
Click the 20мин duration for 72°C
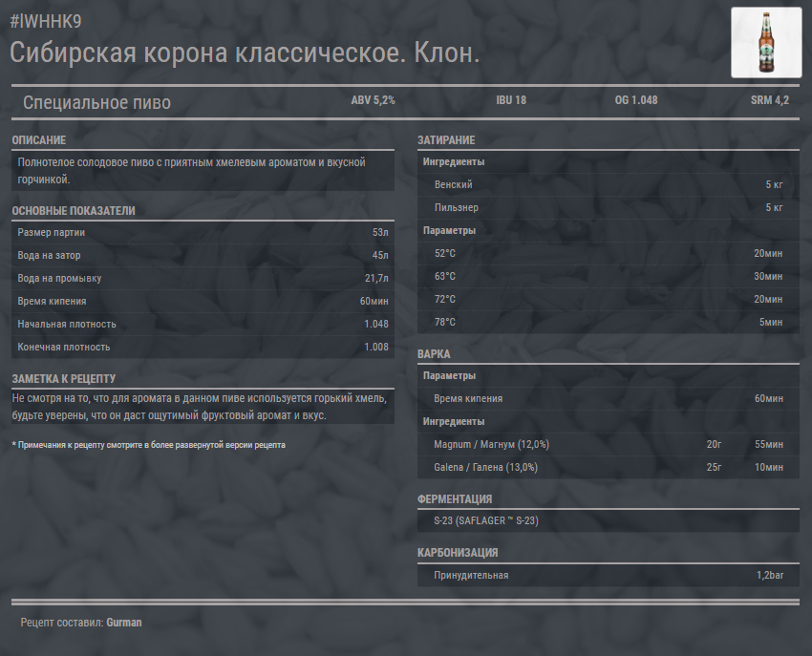pyautogui.click(x=768, y=299)
